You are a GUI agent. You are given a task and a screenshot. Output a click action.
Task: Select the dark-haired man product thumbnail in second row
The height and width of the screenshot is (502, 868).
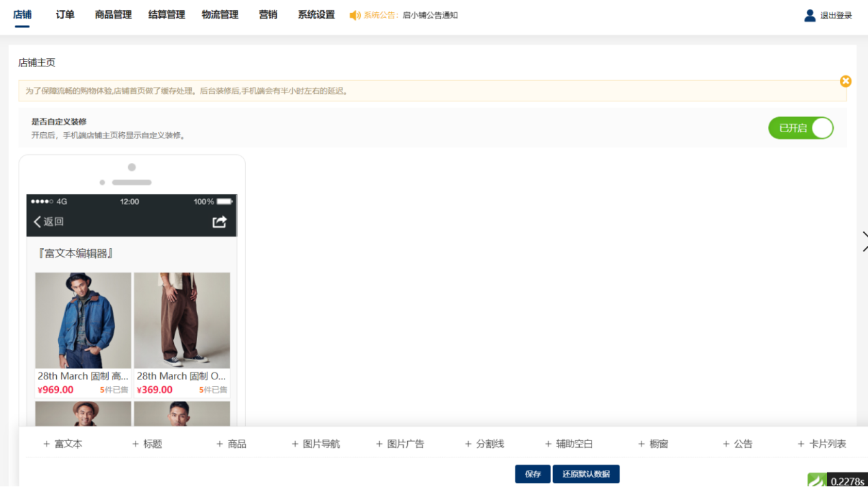coord(182,414)
